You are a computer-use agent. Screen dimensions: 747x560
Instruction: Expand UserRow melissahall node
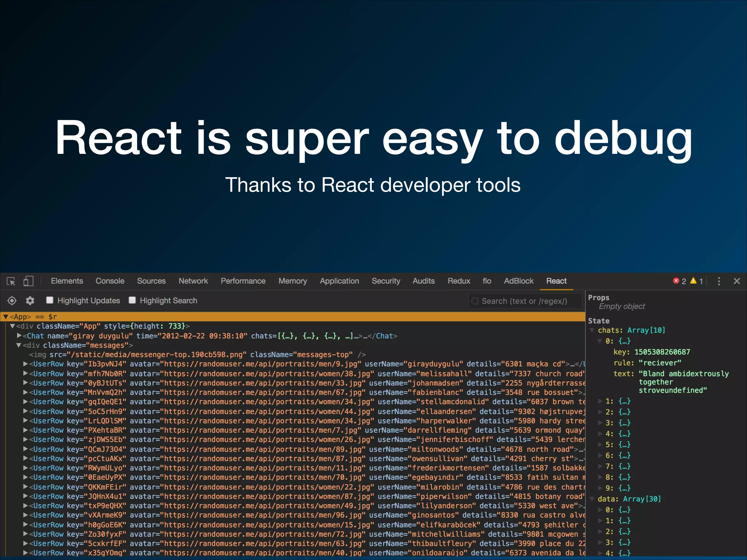coord(25,373)
